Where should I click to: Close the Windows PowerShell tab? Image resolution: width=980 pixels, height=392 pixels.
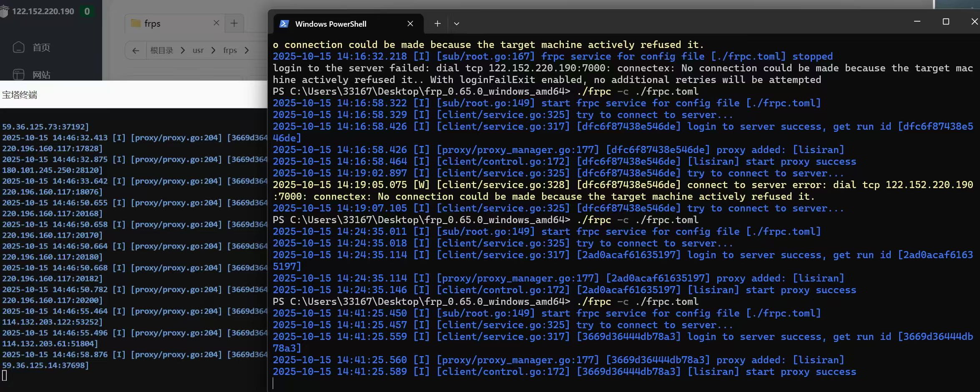410,24
